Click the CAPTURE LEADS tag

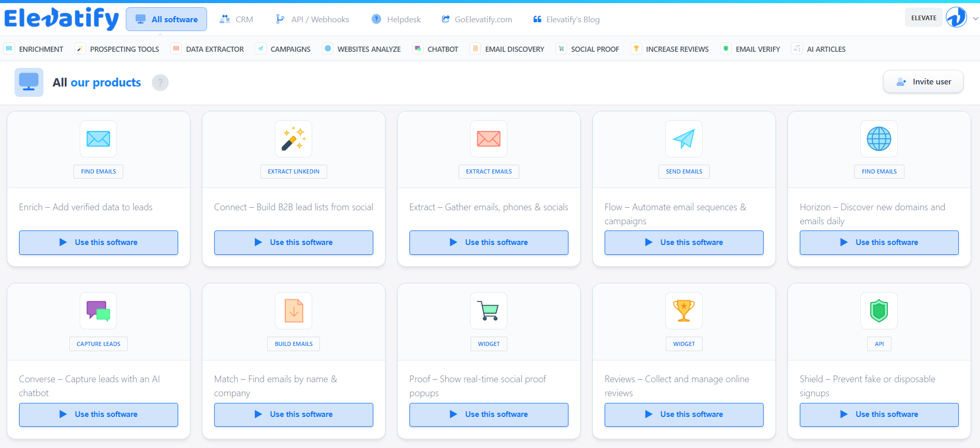98,344
